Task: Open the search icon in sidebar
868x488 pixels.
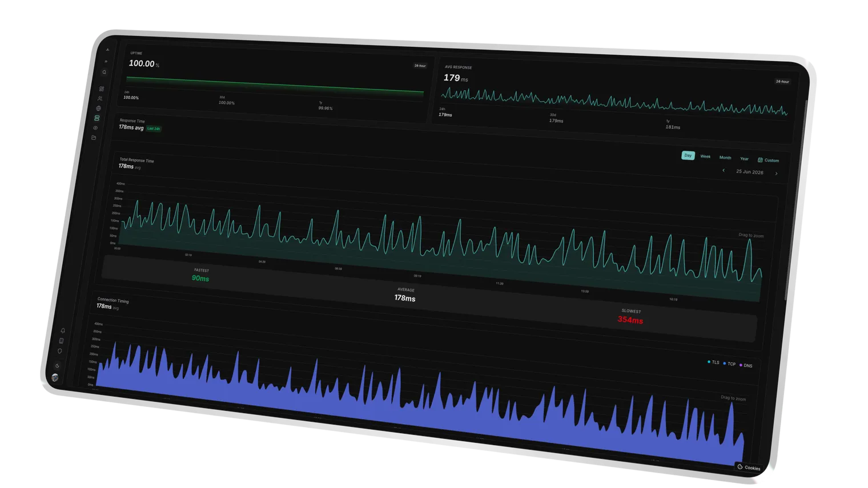Action: [104, 72]
